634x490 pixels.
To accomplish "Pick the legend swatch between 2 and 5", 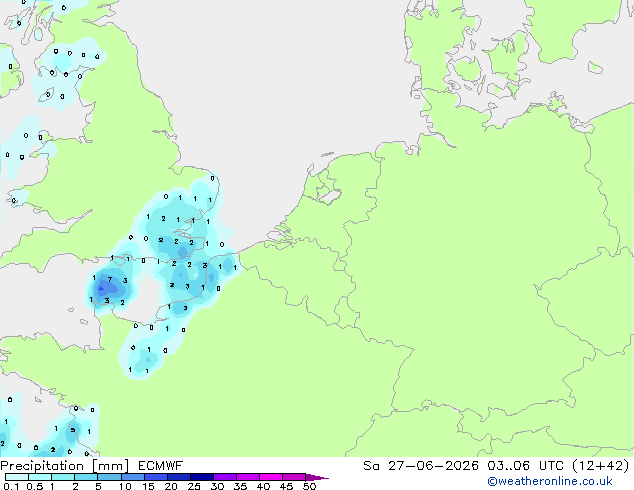I will pyautogui.click(x=86, y=477).
